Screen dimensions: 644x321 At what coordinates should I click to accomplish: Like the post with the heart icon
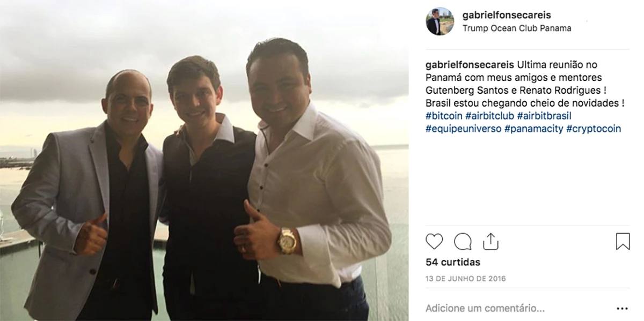[x=434, y=242]
